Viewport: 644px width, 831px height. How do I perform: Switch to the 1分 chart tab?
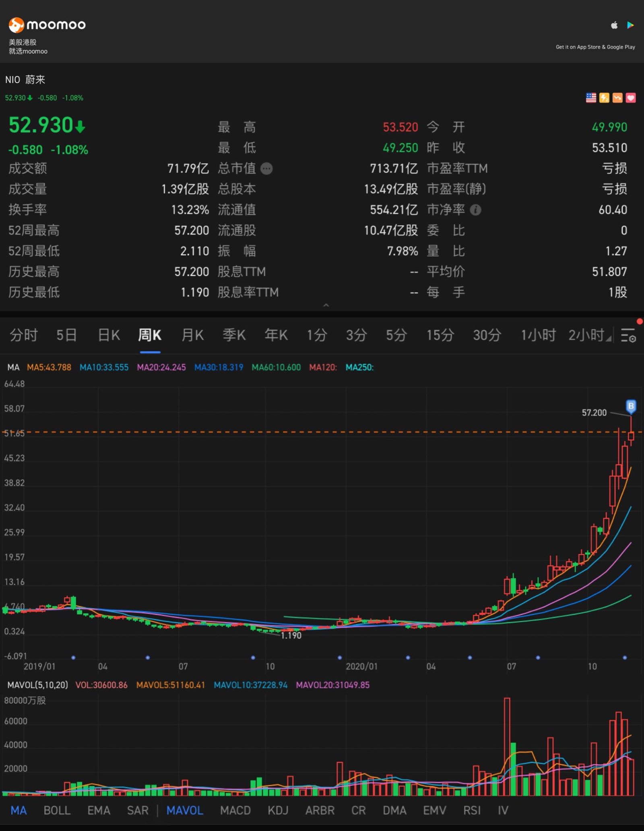[x=317, y=335]
